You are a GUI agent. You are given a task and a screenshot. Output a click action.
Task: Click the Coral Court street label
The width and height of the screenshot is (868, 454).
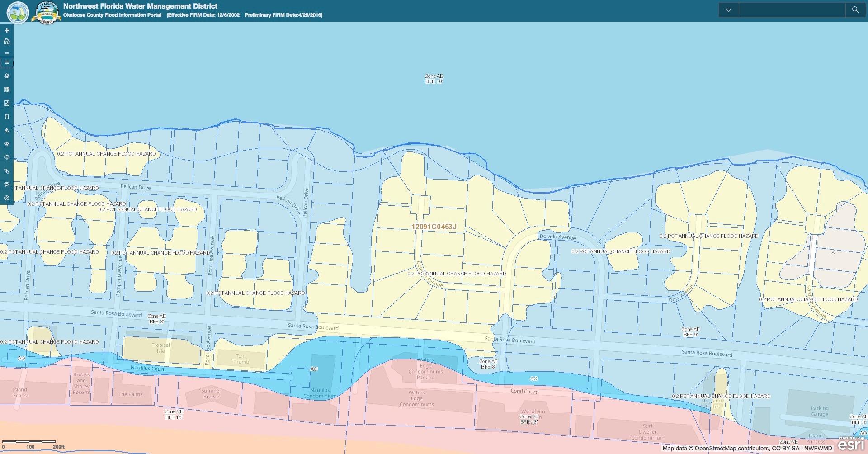point(524,391)
